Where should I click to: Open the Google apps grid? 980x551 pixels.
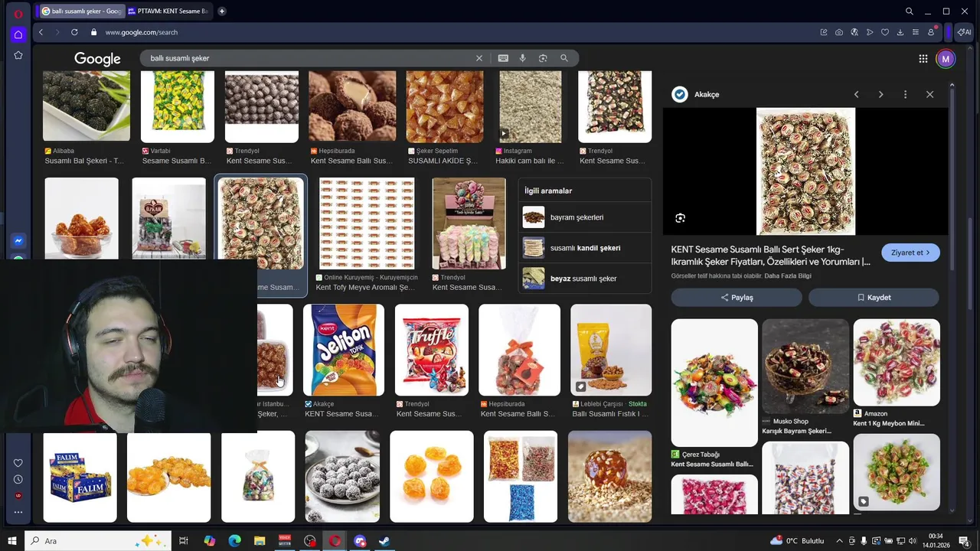[x=923, y=59]
